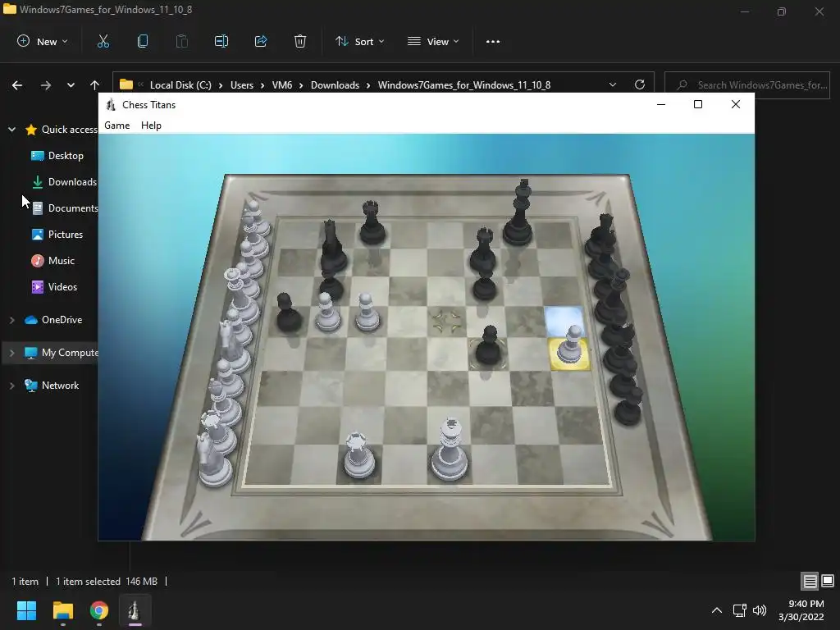
Task: Click the Cut scissors icon in Explorer
Action: pyautogui.click(x=103, y=41)
